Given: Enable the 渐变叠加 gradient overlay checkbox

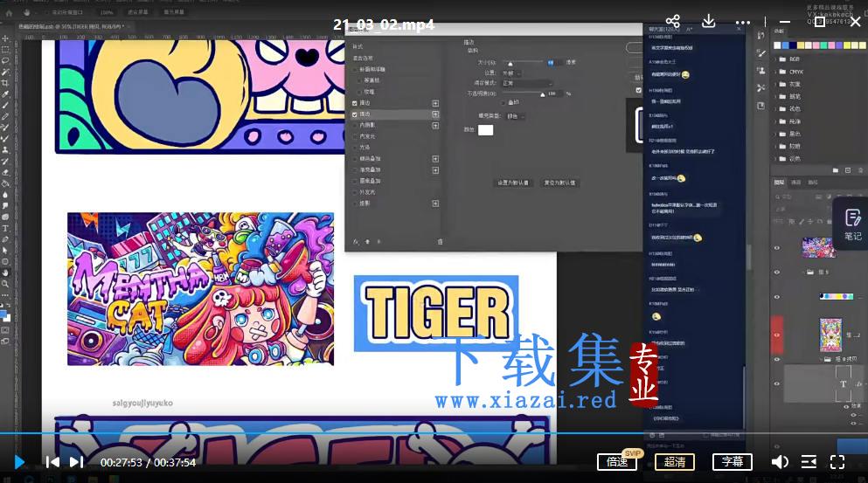Looking at the screenshot, I should point(355,169).
